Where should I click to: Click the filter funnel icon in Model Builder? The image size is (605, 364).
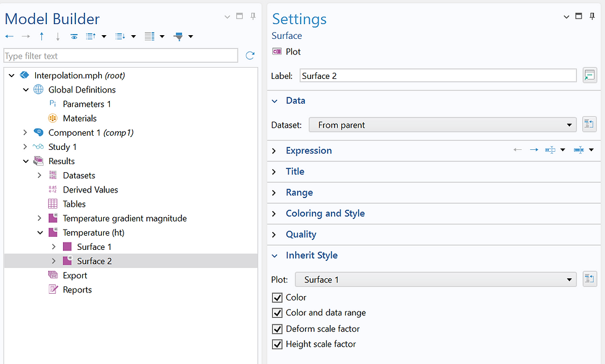pos(178,36)
